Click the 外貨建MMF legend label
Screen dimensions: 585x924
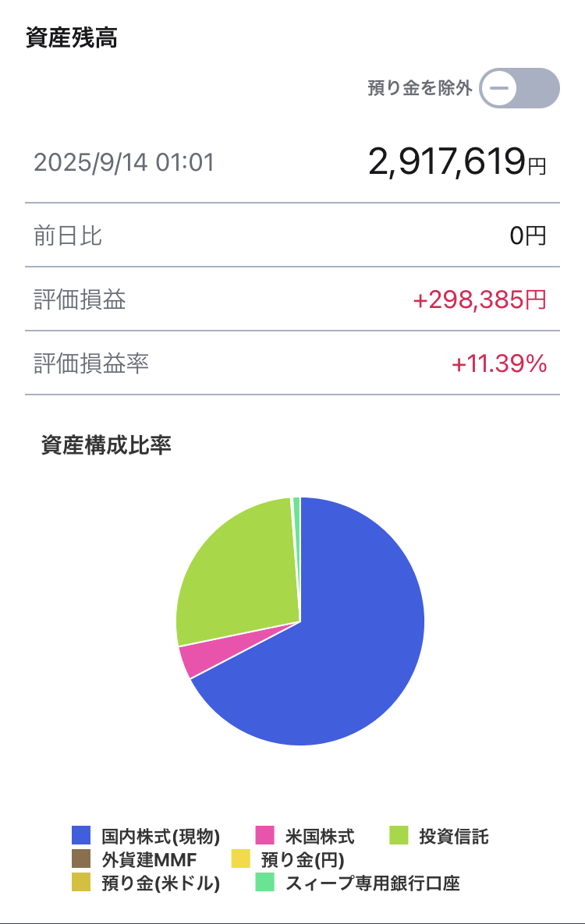[x=149, y=859]
